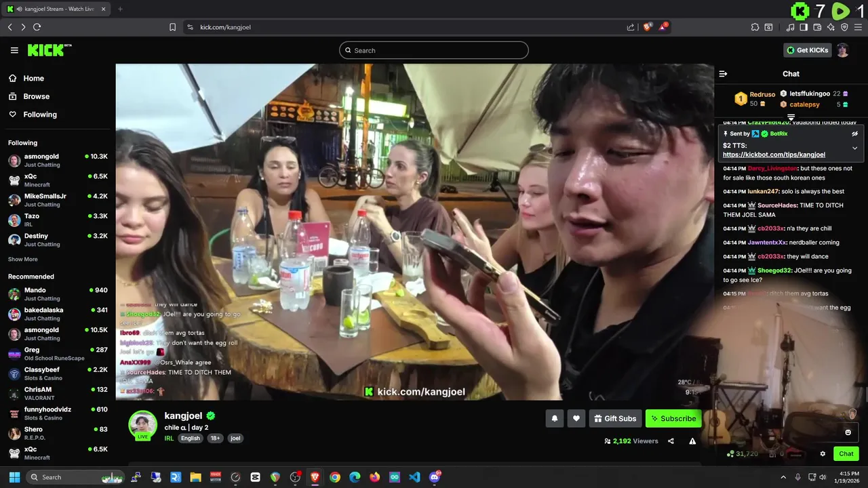Share the stream via share icon
Image resolution: width=868 pixels, height=488 pixels.
click(671, 441)
